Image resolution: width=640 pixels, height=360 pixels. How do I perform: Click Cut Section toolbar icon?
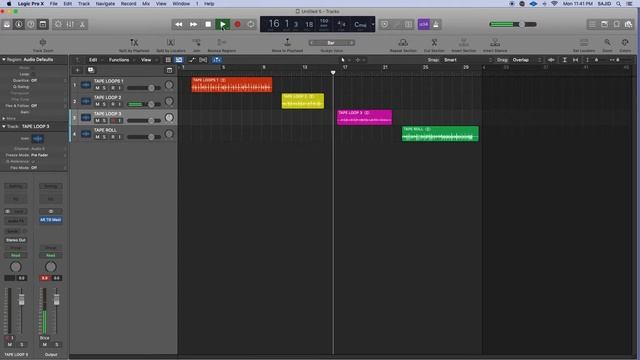(434, 44)
